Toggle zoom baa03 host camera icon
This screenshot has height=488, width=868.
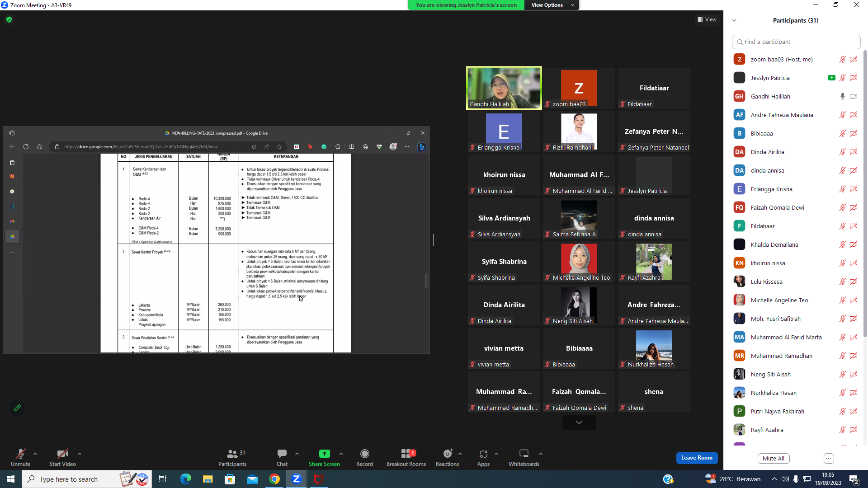854,59
